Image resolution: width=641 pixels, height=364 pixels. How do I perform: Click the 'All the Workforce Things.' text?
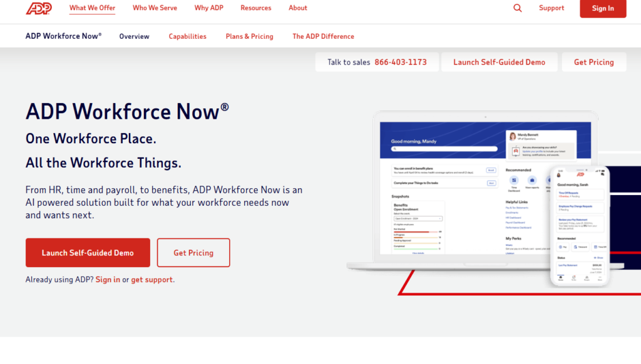pyautogui.click(x=103, y=163)
